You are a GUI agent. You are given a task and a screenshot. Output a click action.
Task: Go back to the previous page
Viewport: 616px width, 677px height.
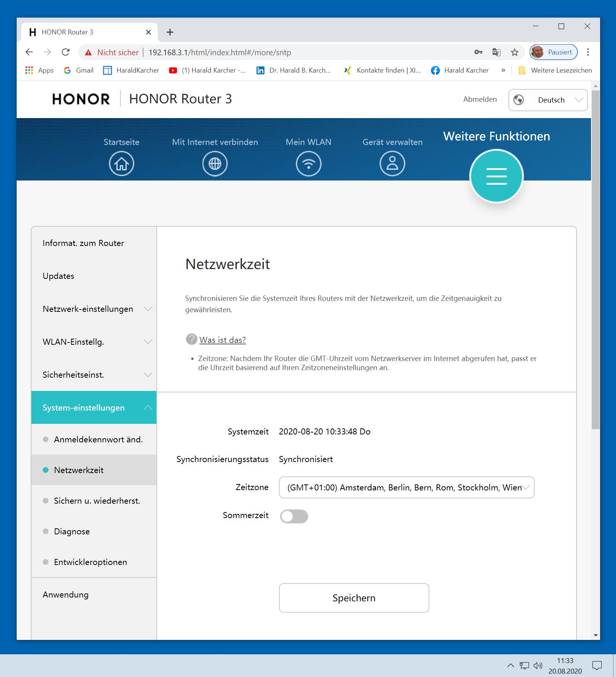[x=29, y=52]
